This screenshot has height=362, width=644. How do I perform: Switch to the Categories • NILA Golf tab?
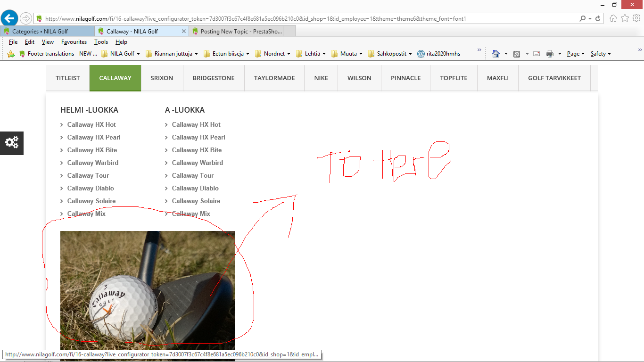pyautogui.click(x=47, y=31)
